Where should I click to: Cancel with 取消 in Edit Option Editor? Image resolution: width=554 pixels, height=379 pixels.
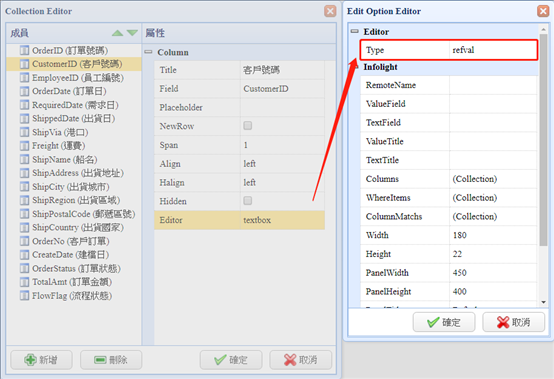click(514, 322)
